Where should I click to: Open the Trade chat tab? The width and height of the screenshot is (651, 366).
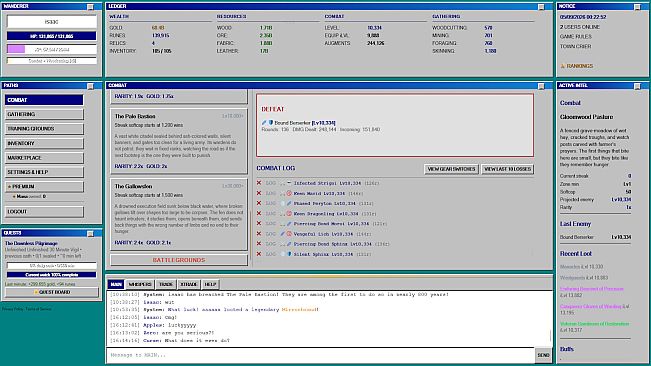pos(166,284)
